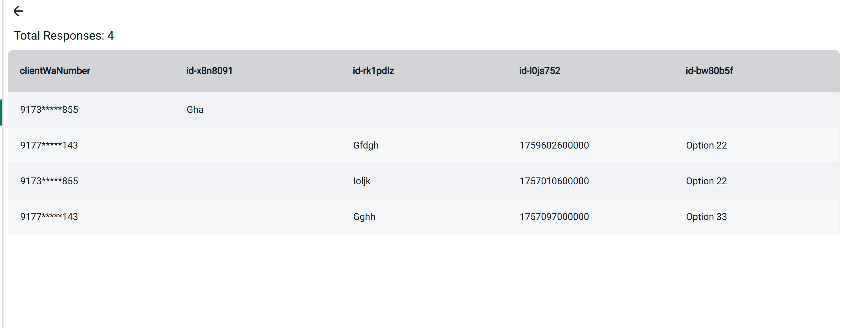Select the Gha response cell
Image resolution: width=868 pixels, height=328 pixels.
[x=195, y=110]
